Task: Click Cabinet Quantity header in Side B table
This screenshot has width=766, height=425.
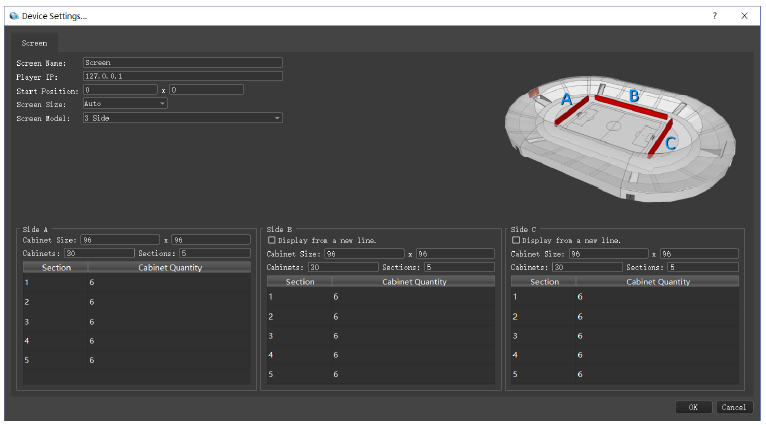Action: tap(415, 282)
